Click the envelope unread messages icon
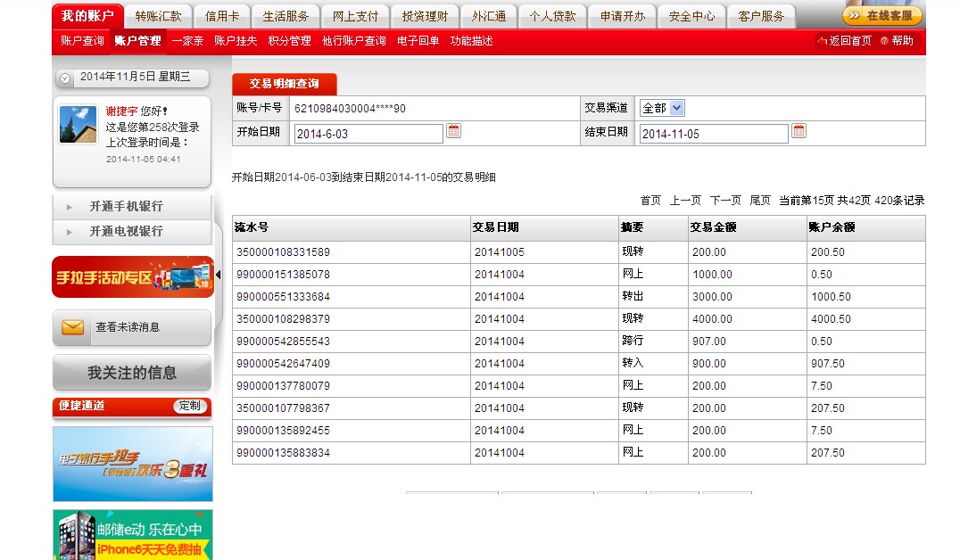 (x=72, y=327)
